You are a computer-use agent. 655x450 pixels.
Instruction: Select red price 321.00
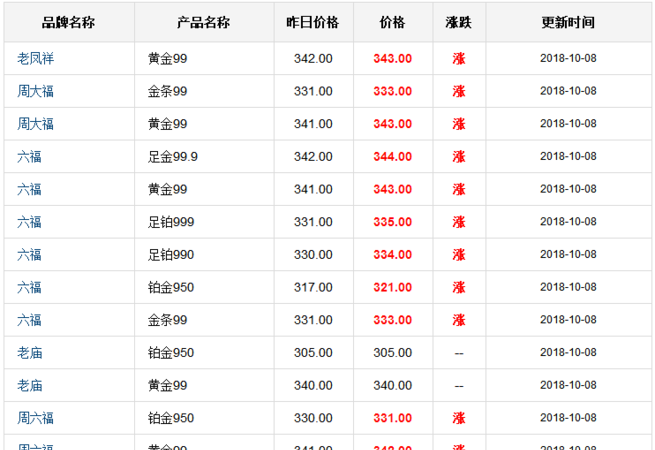click(393, 287)
